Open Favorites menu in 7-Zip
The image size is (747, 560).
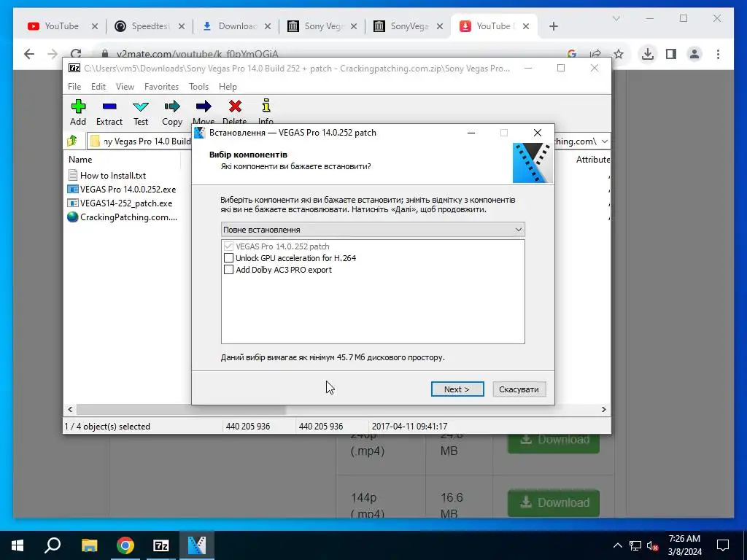[161, 86]
